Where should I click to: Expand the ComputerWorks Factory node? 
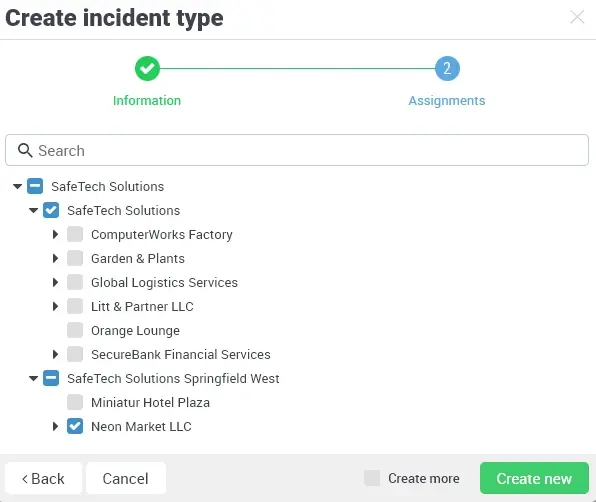pos(55,234)
